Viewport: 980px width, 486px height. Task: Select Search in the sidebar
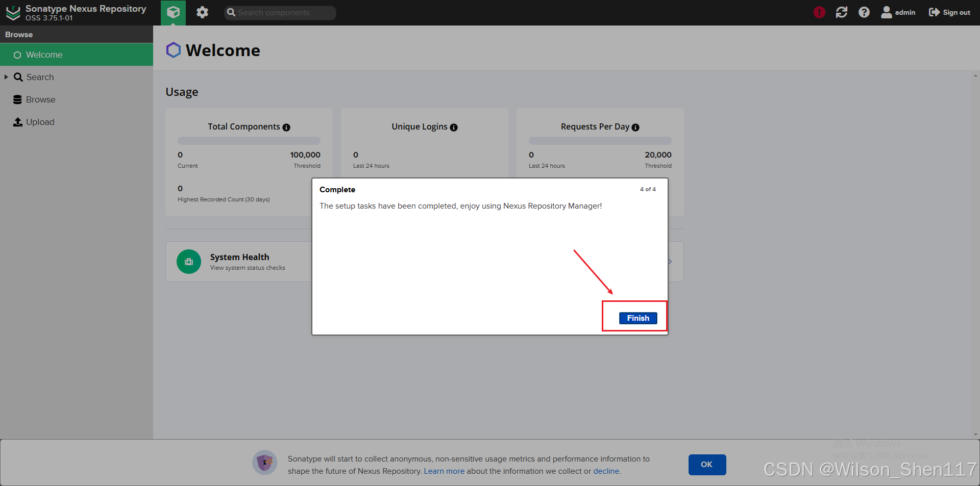coord(77,77)
